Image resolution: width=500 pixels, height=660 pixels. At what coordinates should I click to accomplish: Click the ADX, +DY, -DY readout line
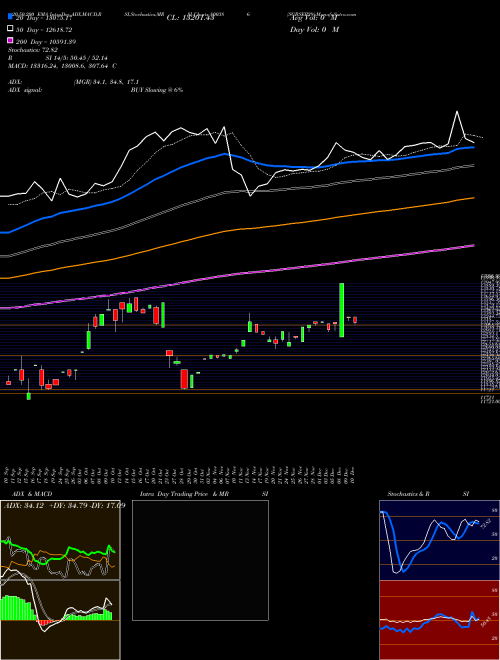pyautogui.click(x=64, y=505)
